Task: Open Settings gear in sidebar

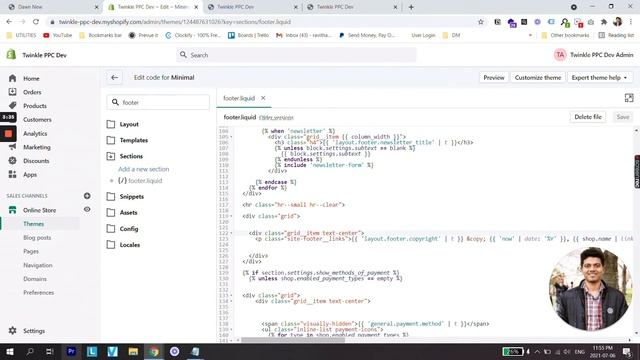Action: (13, 331)
